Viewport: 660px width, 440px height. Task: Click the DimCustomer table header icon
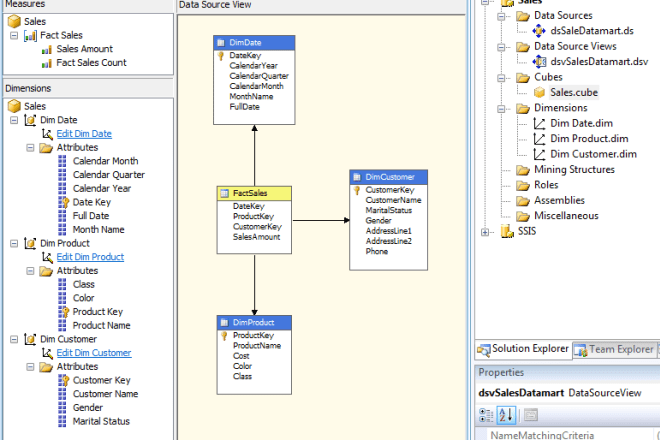click(x=357, y=177)
